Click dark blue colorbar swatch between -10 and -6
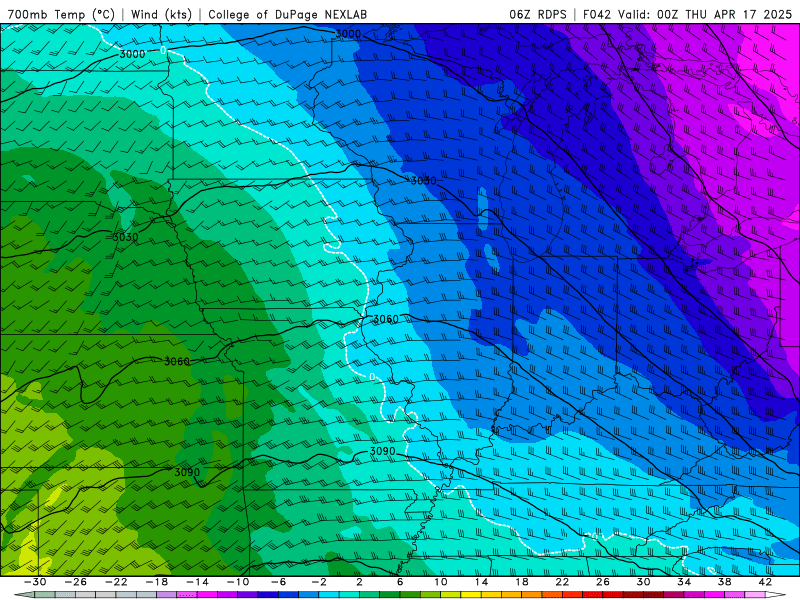Image resolution: width=800 pixels, height=600 pixels. (x=268, y=595)
